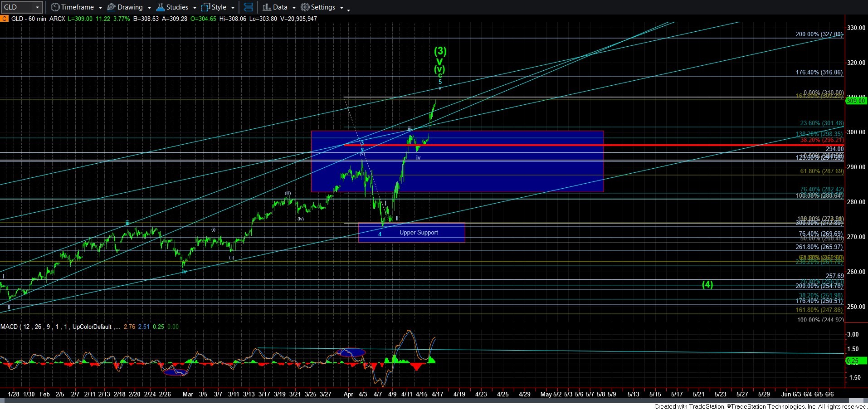Select the blue ellipse in MACD pane near April
Screen dimensions: 868x410
pos(352,352)
